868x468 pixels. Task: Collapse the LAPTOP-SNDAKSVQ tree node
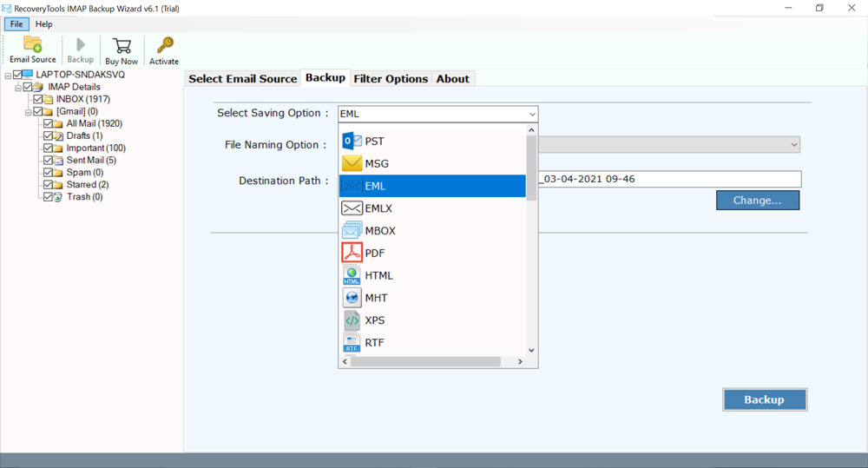coord(8,76)
